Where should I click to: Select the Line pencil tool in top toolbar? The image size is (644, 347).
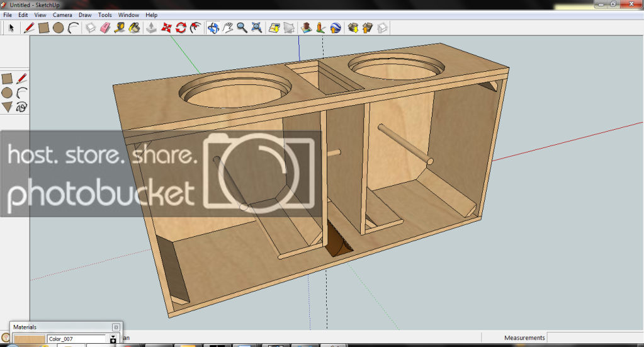pyautogui.click(x=29, y=28)
